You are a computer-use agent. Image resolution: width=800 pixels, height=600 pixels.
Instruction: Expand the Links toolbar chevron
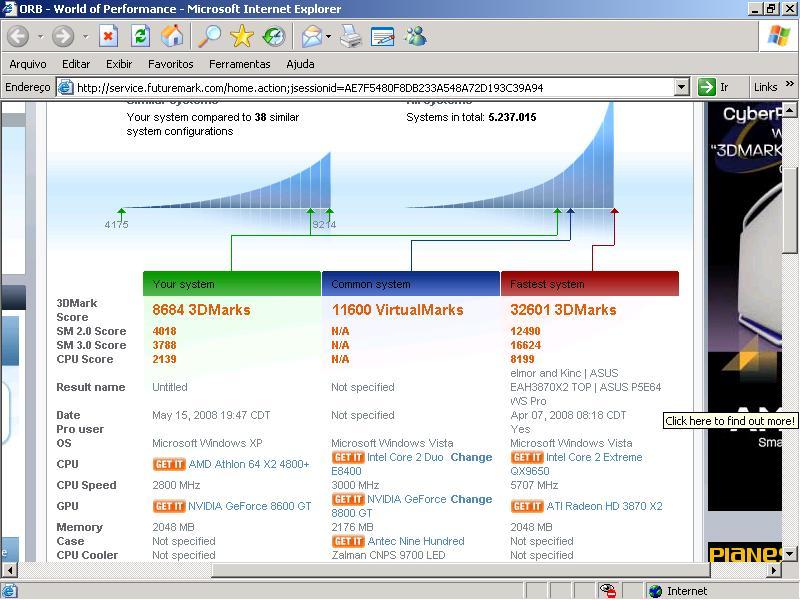click(789, 84)
